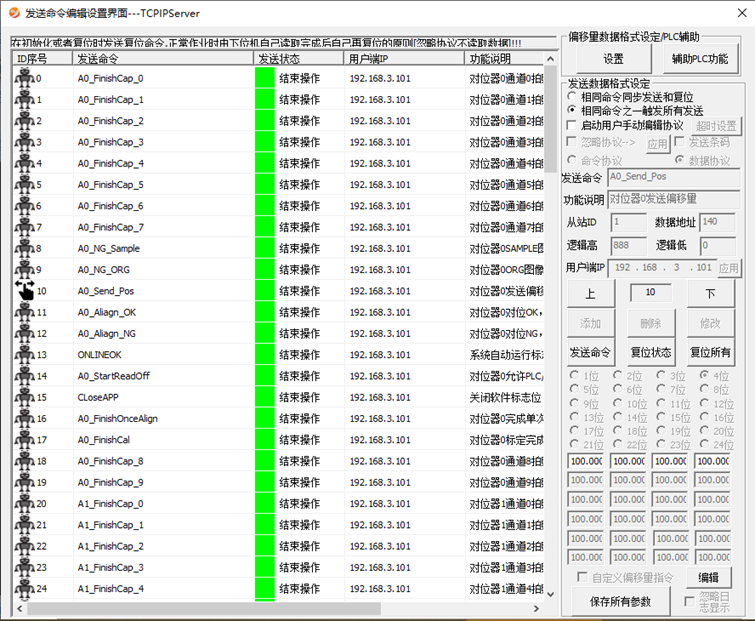The image size is (755, 621).
Task: Click the robot icon next to CLoseAPP
Action: click(24, 397)
